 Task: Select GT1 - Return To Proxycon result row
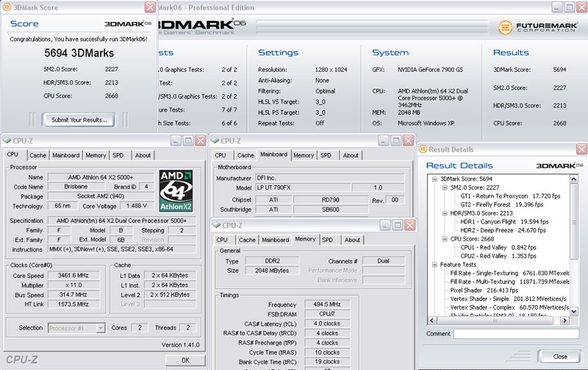click(510, 196)
